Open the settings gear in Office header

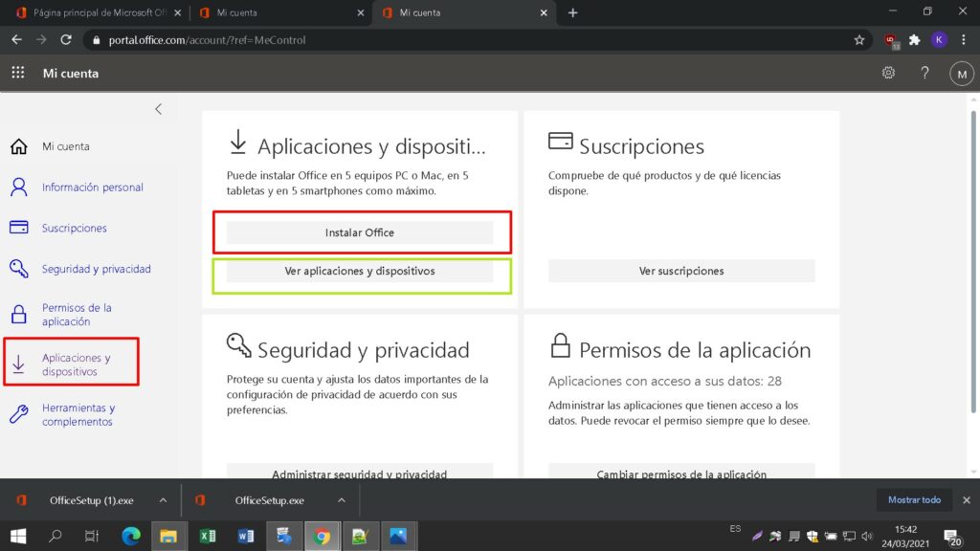(888, 74)
